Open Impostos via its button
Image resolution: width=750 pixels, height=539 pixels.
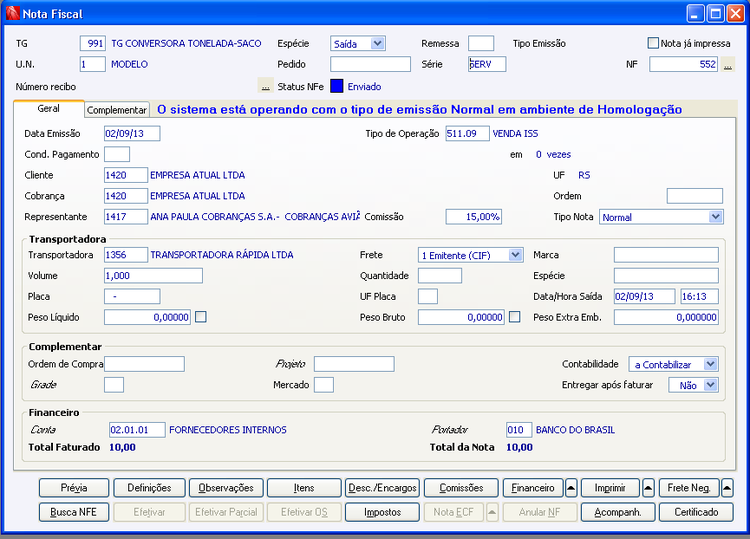coord(382,512)
